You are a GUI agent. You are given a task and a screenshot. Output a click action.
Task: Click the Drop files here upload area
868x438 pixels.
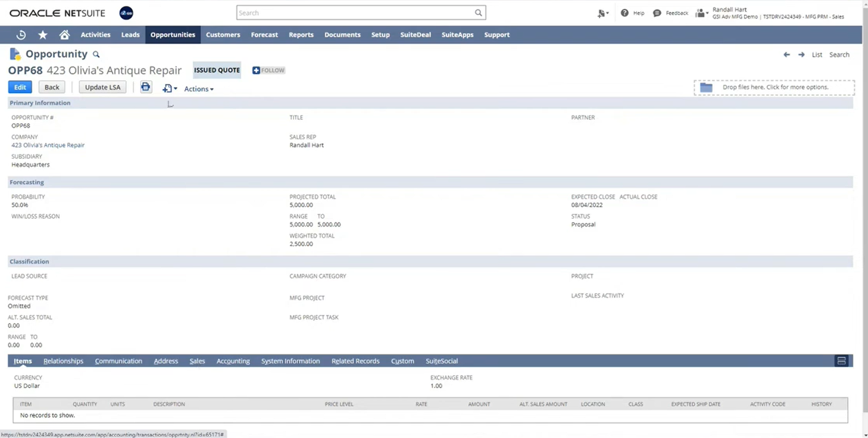(774, 87)
